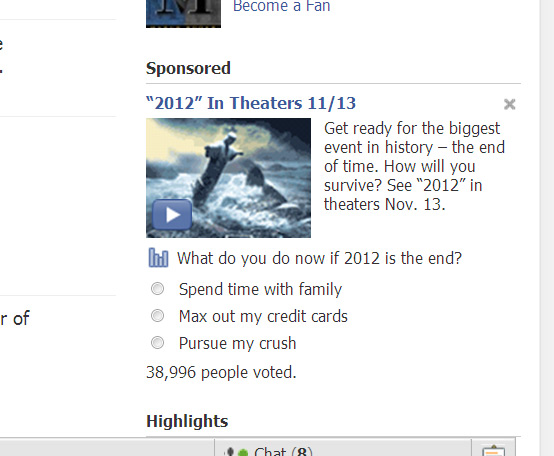The image size is (554, 456).
Task: Click the green online status dot in Chat
Action: (x=243, y=452)
